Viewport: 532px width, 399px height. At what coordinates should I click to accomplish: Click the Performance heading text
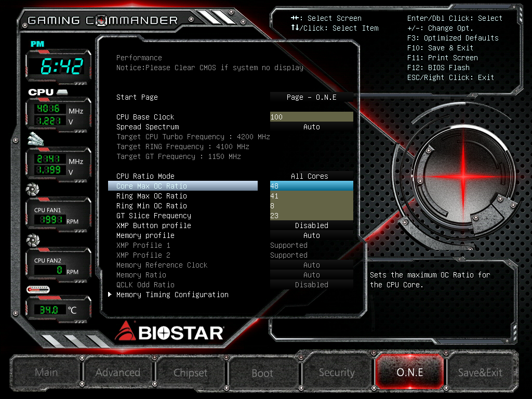[139, 58]
